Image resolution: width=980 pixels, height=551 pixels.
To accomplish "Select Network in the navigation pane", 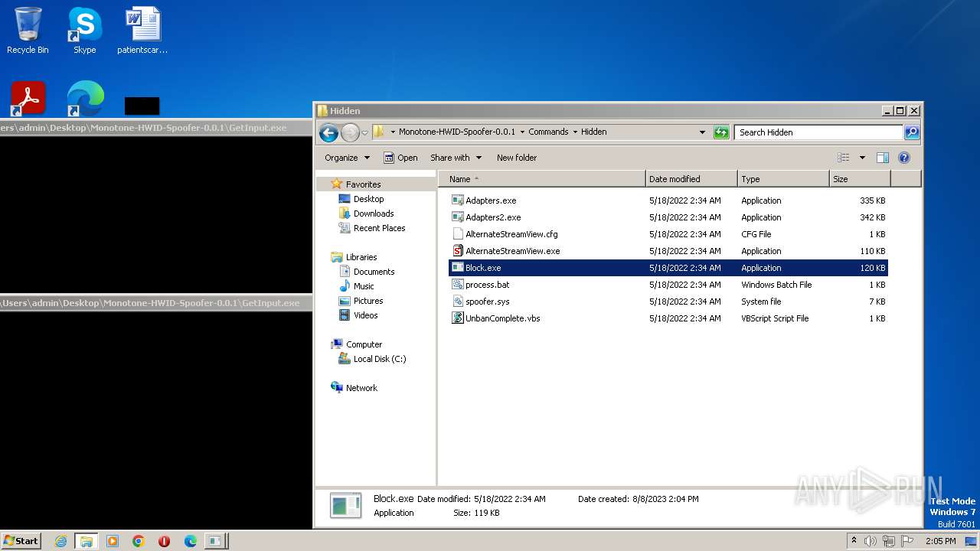I will click(361, 388).
